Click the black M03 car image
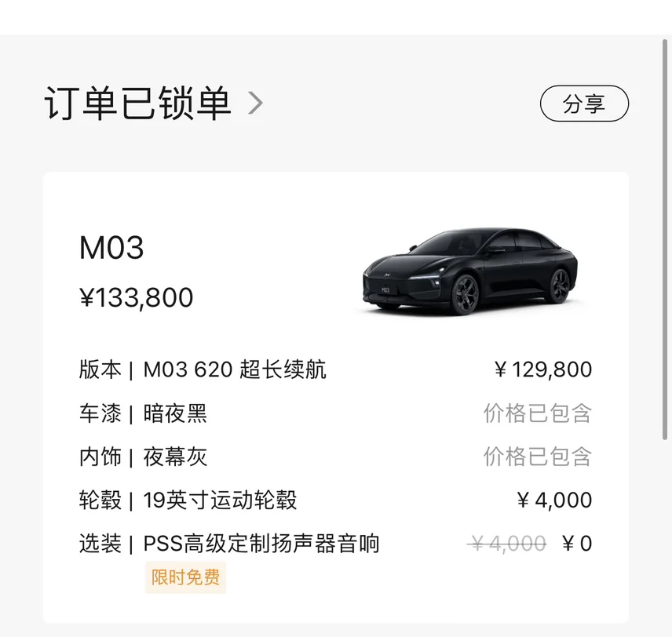The height and width of the screenshot is (637, 672). [469, 271]
